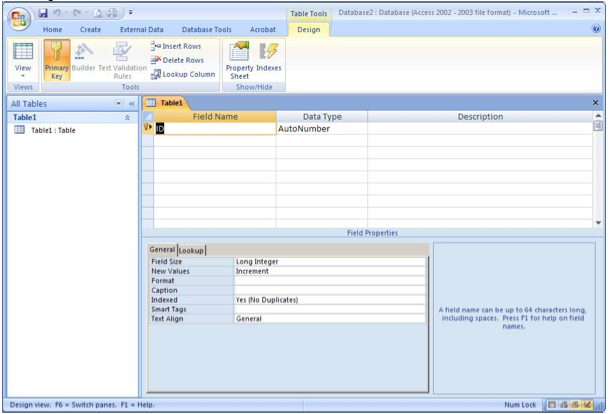The height and width of the screenshot is (414, 610).
Task: Open Microsoft Access Help icon
Action: [596, 28]
